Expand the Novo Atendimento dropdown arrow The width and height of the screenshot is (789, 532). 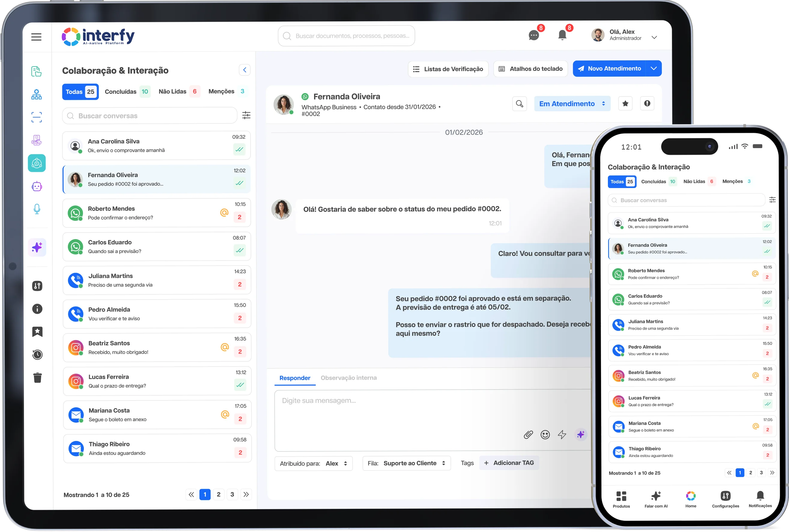click(x=654, y=68)
